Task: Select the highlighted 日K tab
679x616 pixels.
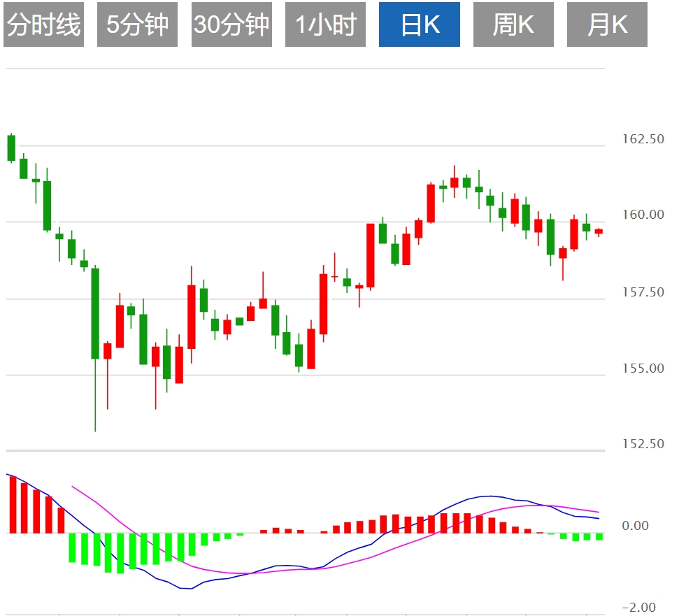Action: (420, 24)
